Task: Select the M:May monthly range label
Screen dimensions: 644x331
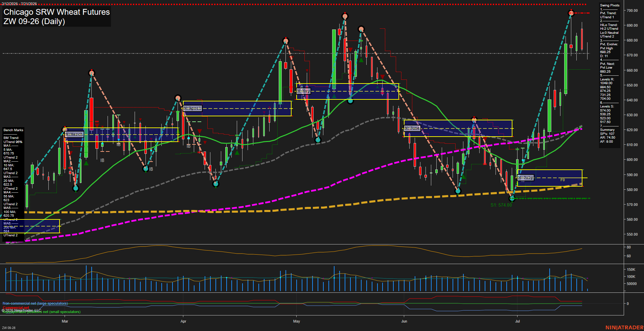Action: tap(303, 91)
